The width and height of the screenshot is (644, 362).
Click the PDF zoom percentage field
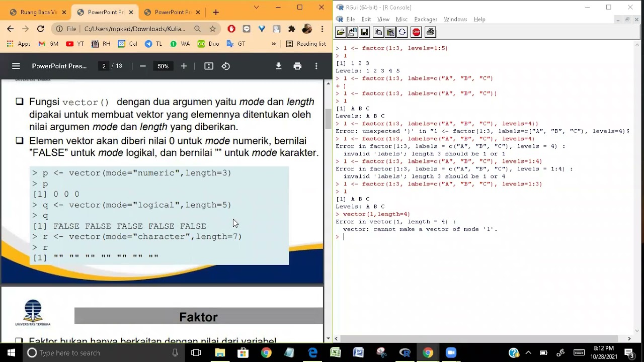163,66
